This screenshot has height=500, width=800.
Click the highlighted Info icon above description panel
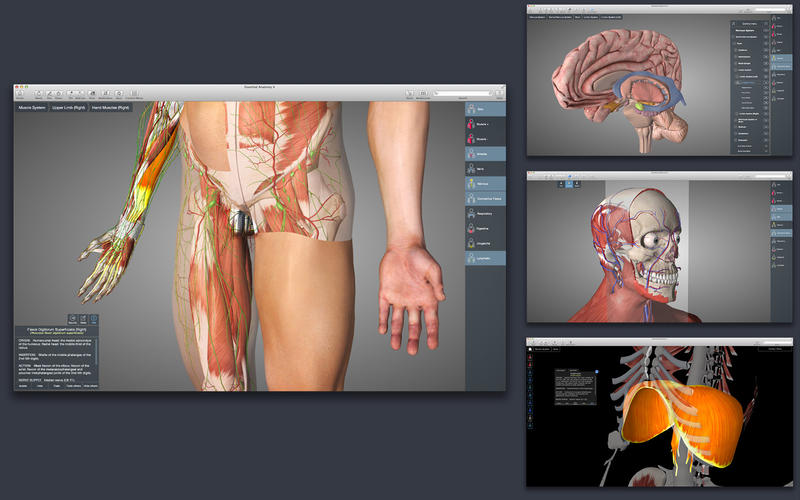click(x=93, y=319)
